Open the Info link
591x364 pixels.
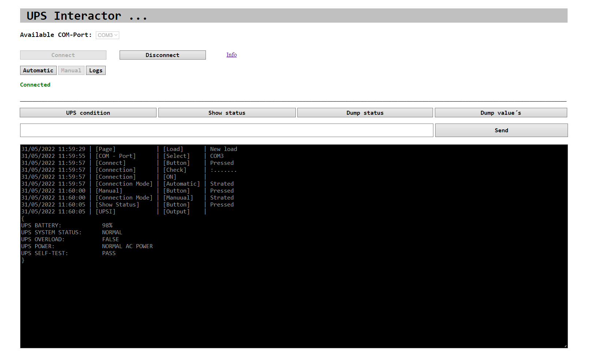[231, 55]
